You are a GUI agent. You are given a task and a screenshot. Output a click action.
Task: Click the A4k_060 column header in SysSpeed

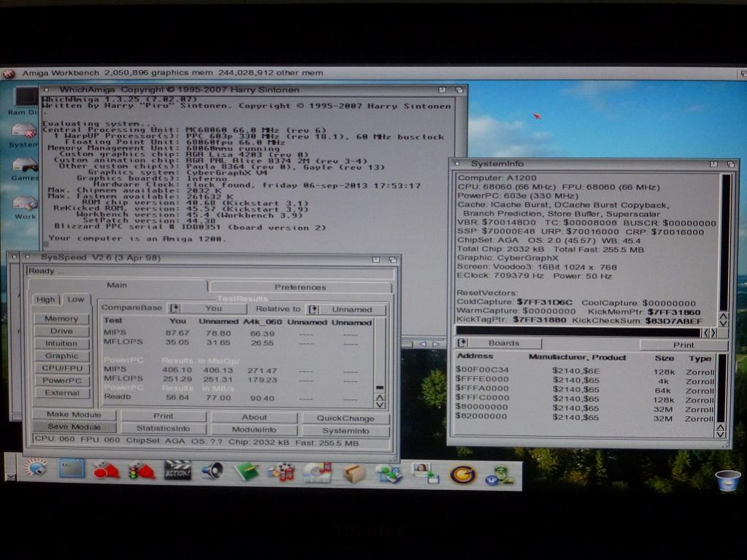(x=262, y=323)
